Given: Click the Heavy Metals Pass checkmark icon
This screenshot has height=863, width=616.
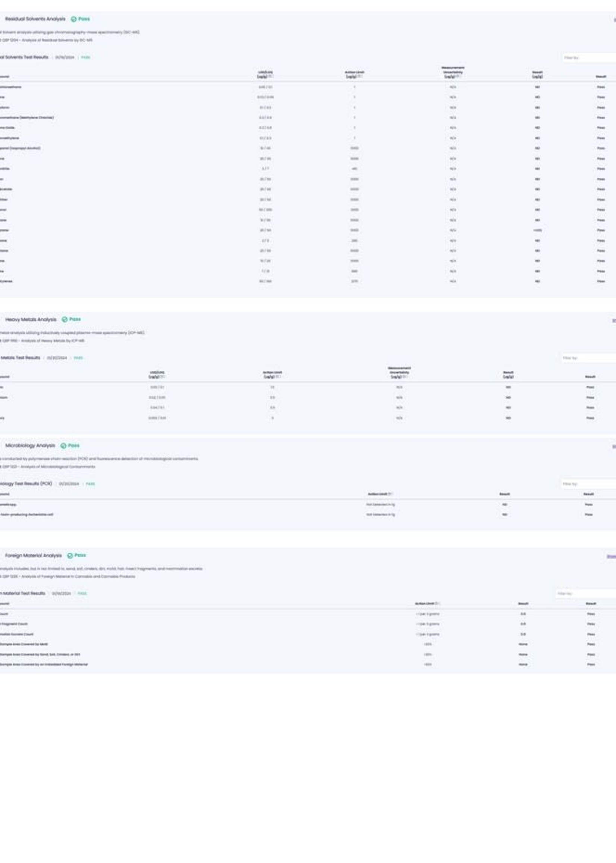Looking at the screenshot, I should click(65, 319).
